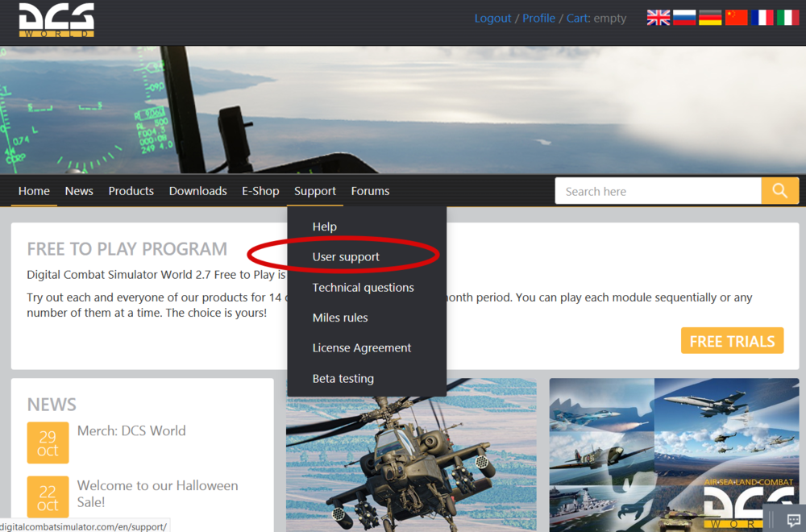
Task: Select the German flag language option
Action: pos(710,18)
